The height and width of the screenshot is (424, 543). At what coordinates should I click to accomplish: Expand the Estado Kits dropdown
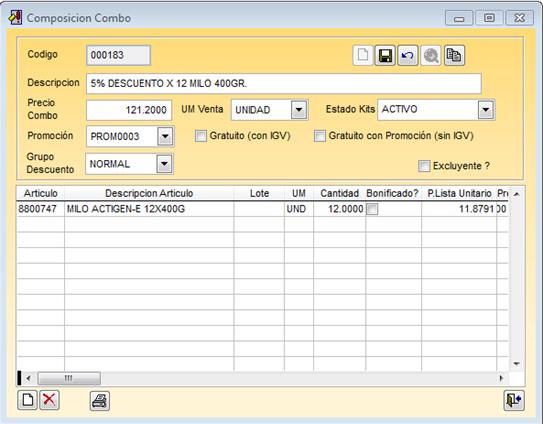(x=486, y=110)
